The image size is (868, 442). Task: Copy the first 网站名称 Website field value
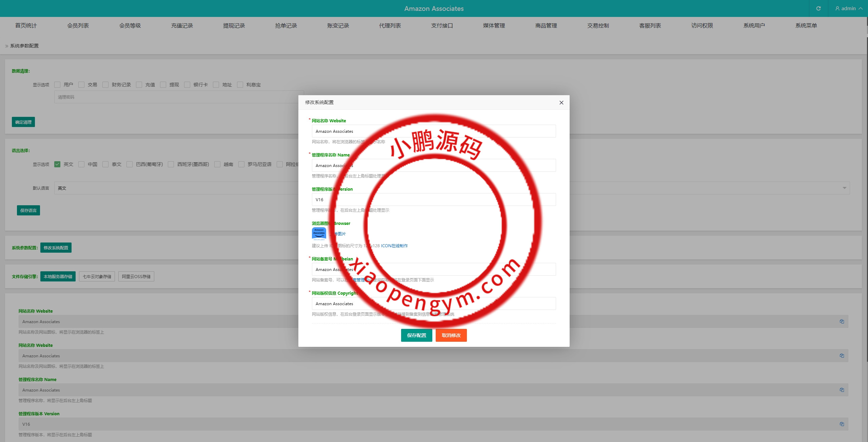[x=842, y=321]
